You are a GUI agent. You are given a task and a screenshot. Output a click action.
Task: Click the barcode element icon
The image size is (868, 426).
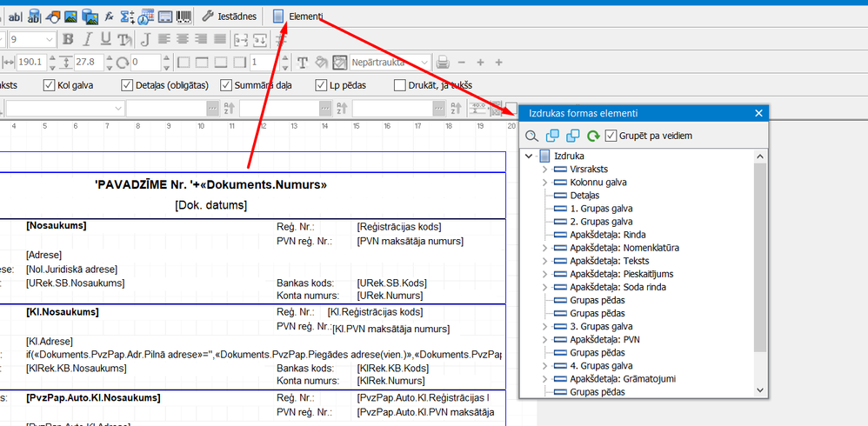pyautogui.click(x=184, y=16)
